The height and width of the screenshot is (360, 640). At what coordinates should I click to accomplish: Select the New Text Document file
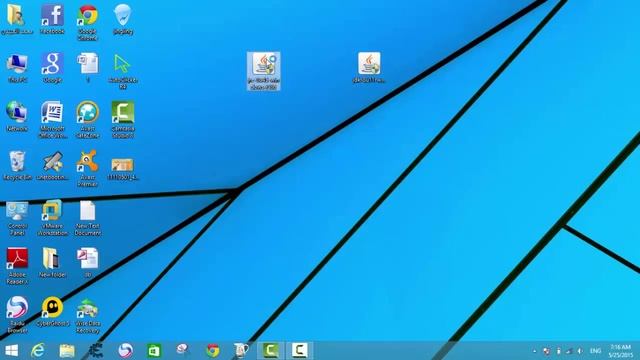88,218
